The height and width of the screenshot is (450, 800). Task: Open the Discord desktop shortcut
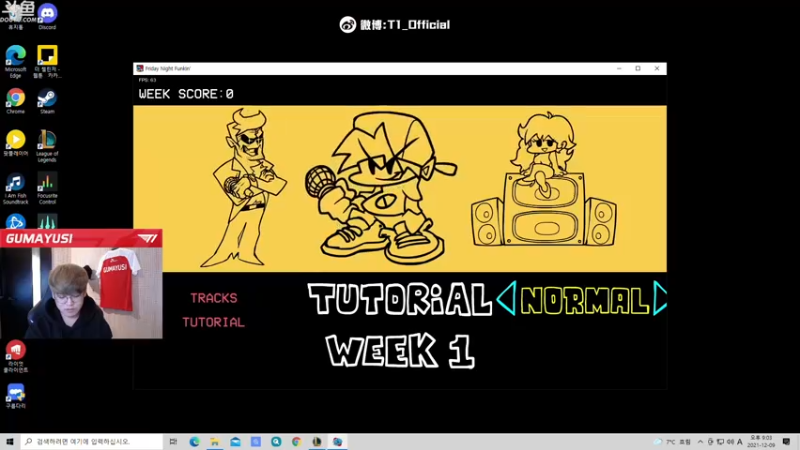pos(47,16)
